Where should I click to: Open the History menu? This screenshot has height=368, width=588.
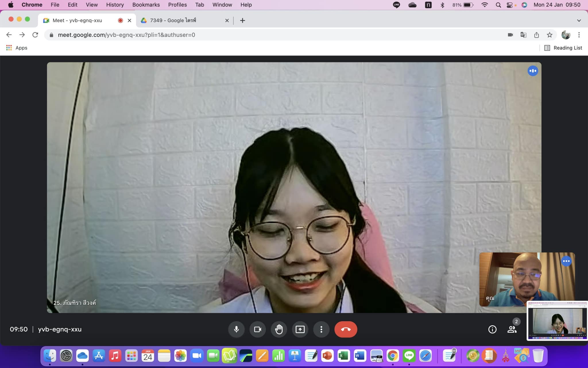pos(115,5)
